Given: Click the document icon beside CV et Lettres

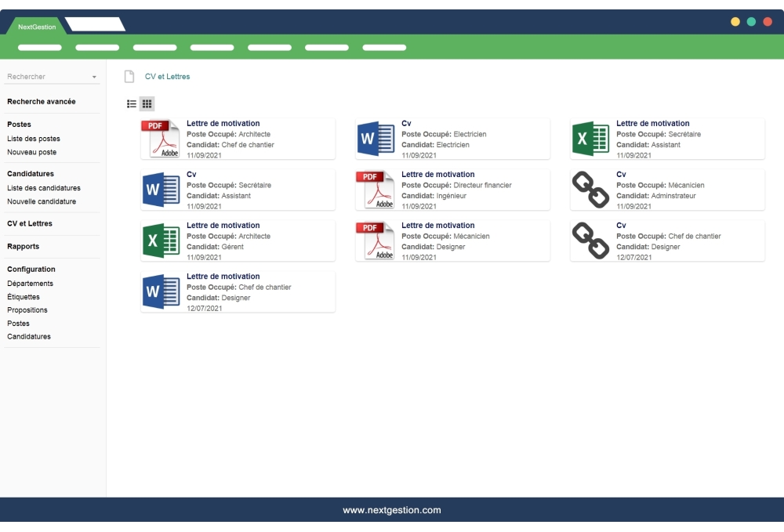Looking at the screenshot, I should tap(129, 77).
